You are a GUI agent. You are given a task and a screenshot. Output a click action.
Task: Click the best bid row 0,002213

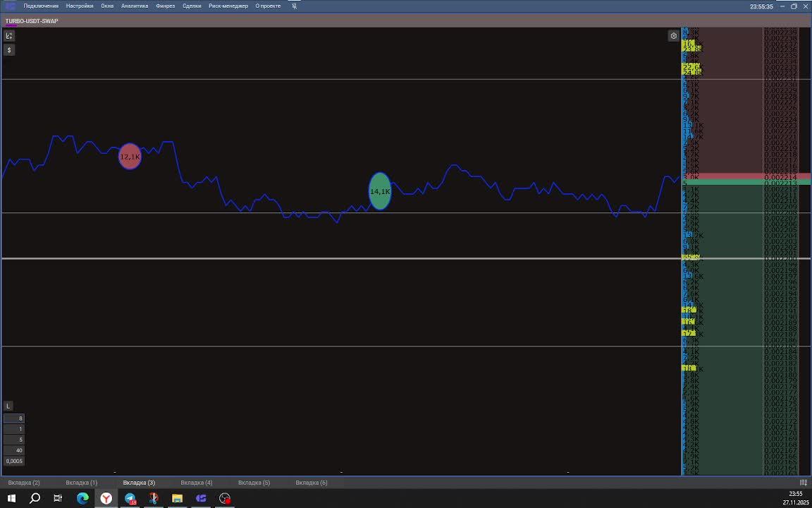[x=746, y=183]
